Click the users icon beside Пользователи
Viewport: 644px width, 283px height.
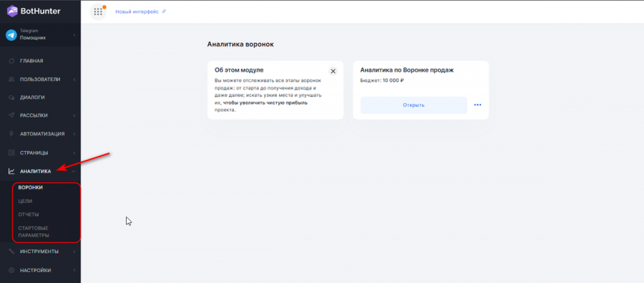pyautogui.click(x=11, y=80)
